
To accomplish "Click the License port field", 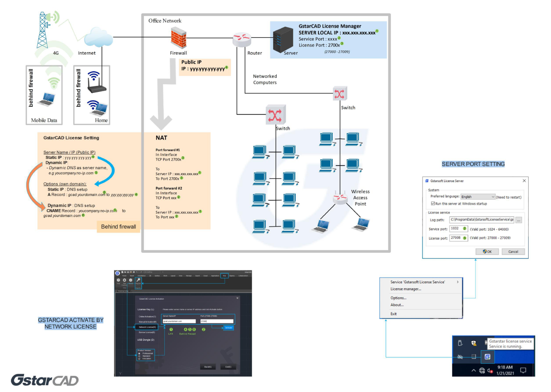I will [x=458, y=238].
